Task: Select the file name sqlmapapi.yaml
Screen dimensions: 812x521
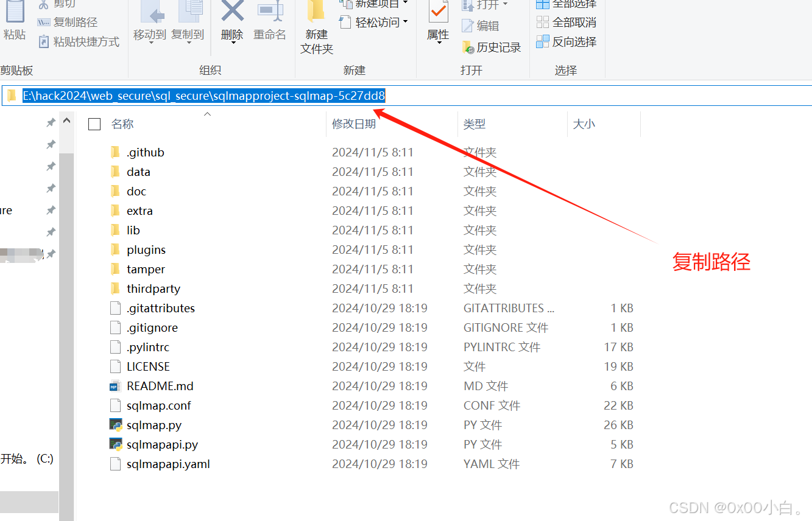Action: (169, 464)
